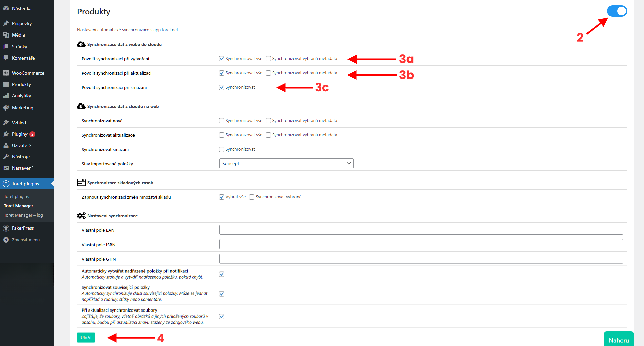Click into Vlastní pole EAN field
Viewport: 644px width, 346px height.
[x=421, y=230]
